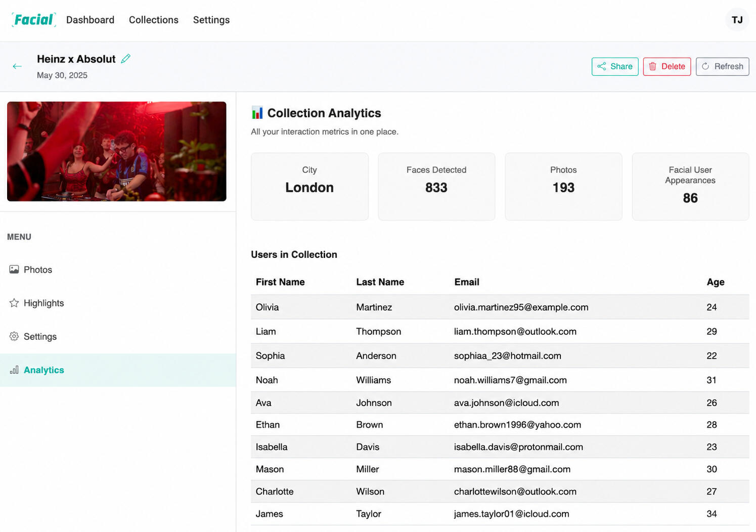Click the Age column header

tap(716, 282)
